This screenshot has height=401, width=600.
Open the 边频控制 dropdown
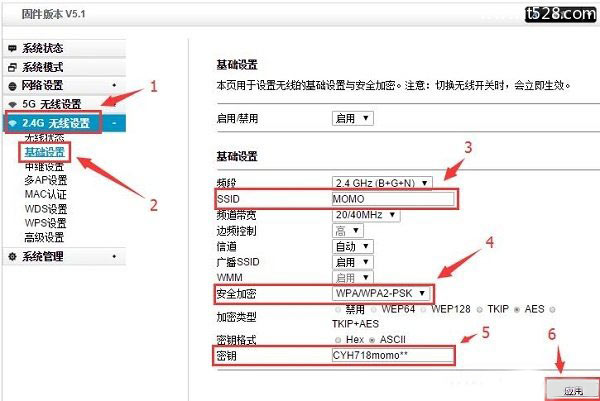(348, 231)
